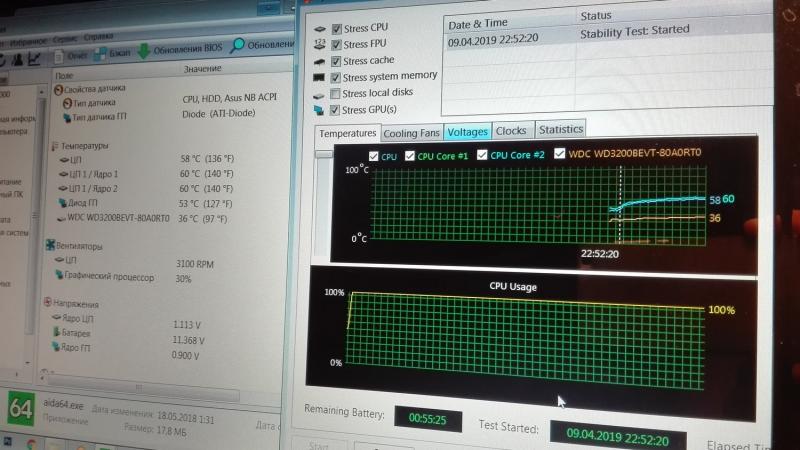800x450 pixels.
Task: Select the Ядро ЦП 1.113 V row
Action: click(x=128, y=322)
